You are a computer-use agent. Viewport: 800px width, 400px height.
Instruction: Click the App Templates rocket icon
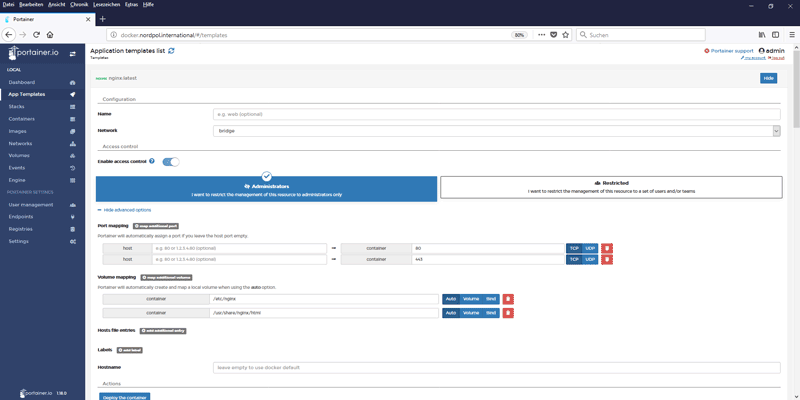pyautogui.click(x=72, y=94)
